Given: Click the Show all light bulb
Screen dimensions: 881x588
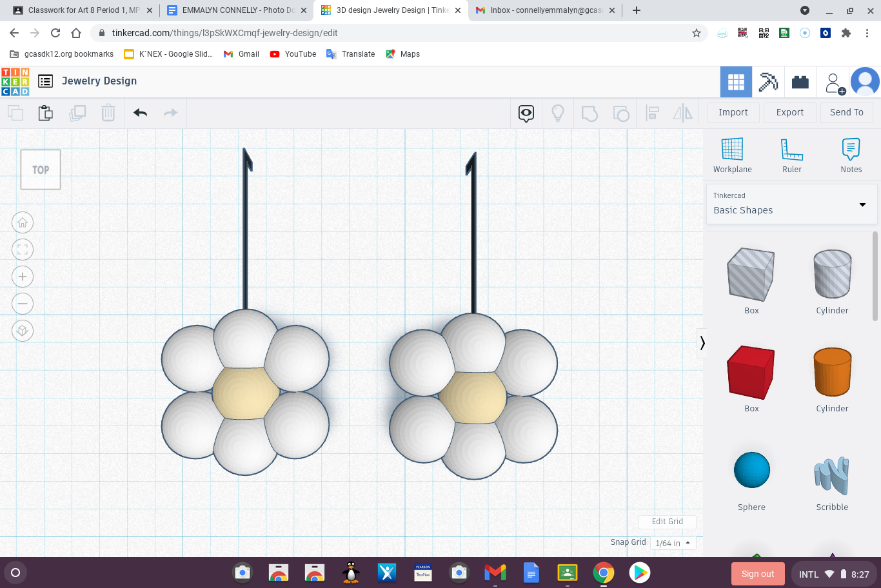Looking at the screenshot, I should [x=558, y=113].
